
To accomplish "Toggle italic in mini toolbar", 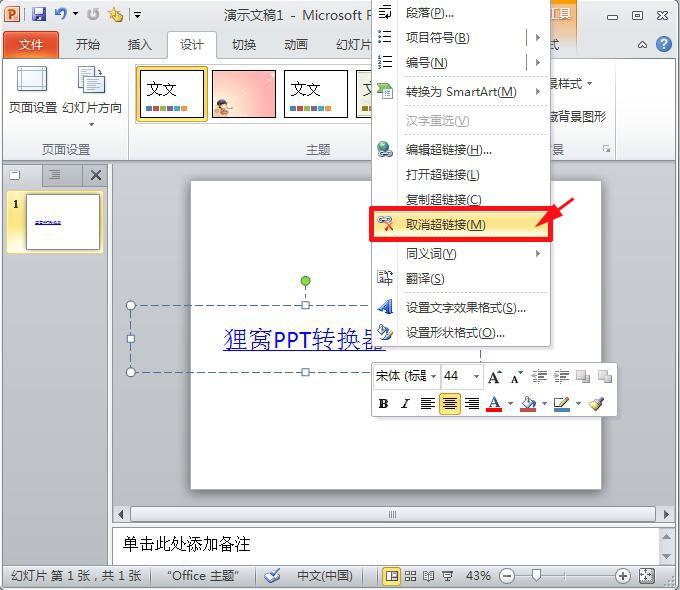I will click(405, 403).
